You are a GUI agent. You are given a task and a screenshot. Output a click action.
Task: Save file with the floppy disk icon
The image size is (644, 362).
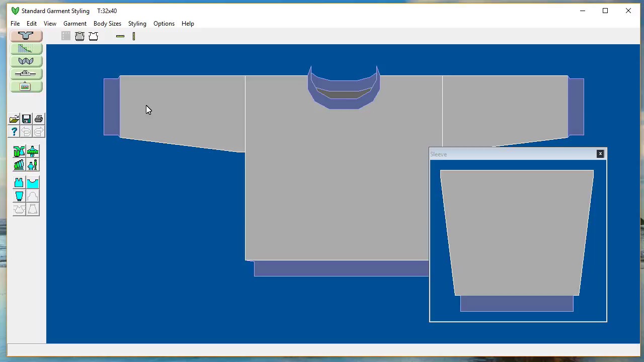(x=26, y=119)
